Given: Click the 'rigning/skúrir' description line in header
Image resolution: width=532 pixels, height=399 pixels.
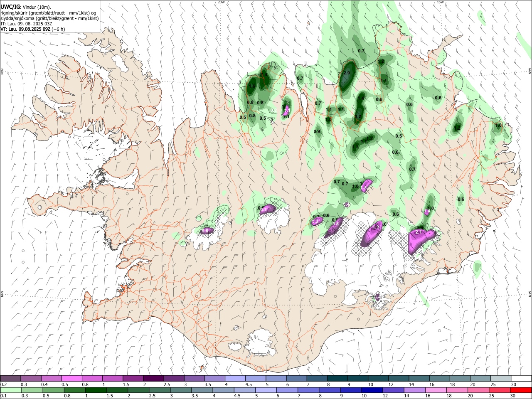Looking at the screenshot, I should [49, 12].
